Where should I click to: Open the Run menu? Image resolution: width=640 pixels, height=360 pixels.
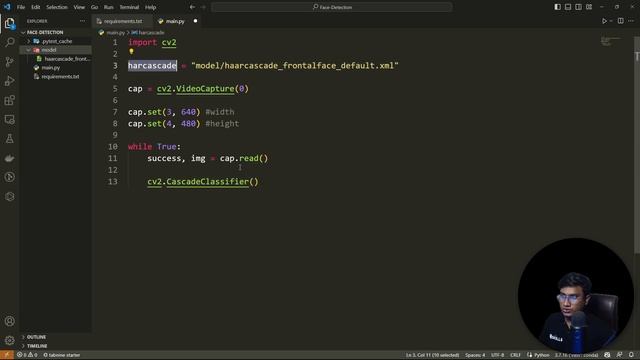point(109,7)
